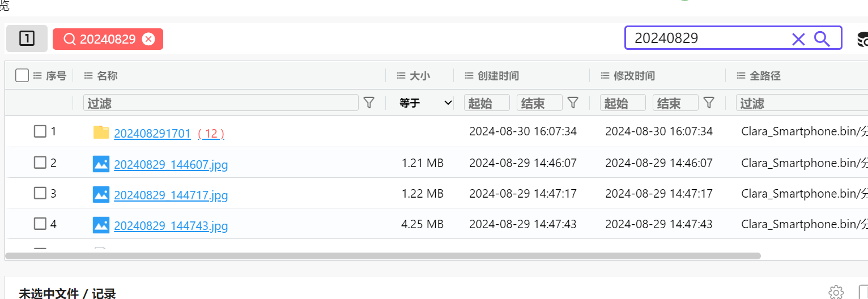Click the 创建时间 filter funnel icon
The height and width of the screenshot is (299, 868).
pos(573,102)
